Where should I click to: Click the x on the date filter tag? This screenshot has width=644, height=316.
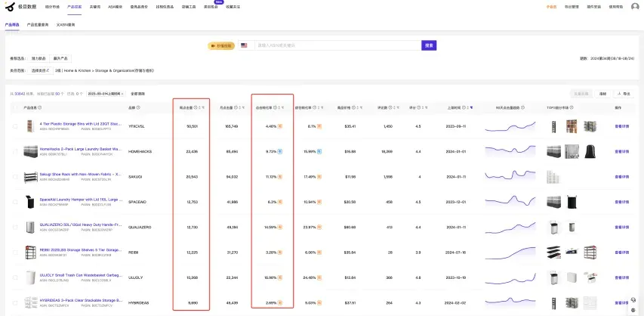(122, 94)
